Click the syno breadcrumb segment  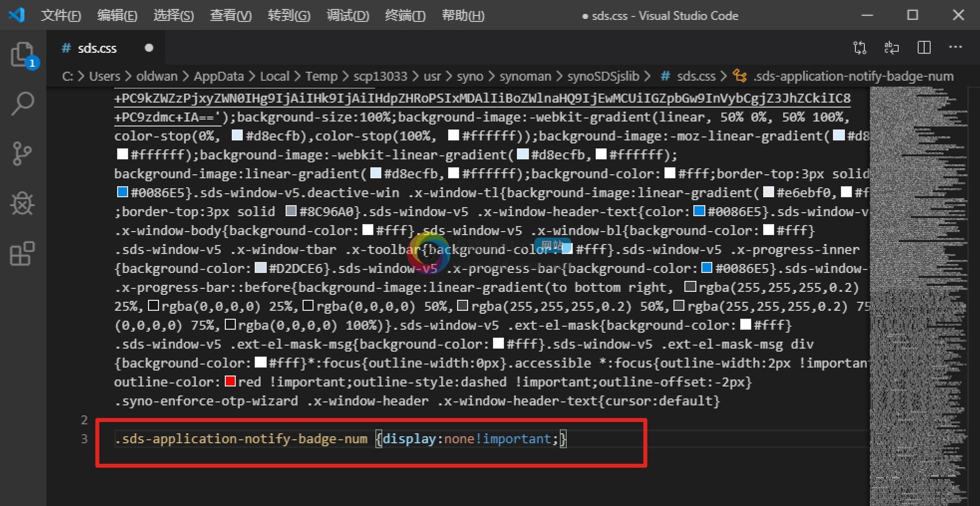470,76
